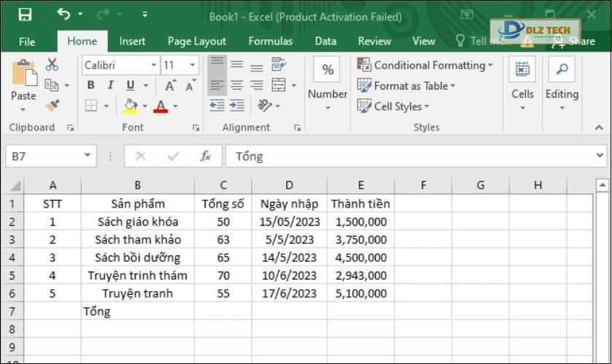Open Format as Table menu

[407, 86]
